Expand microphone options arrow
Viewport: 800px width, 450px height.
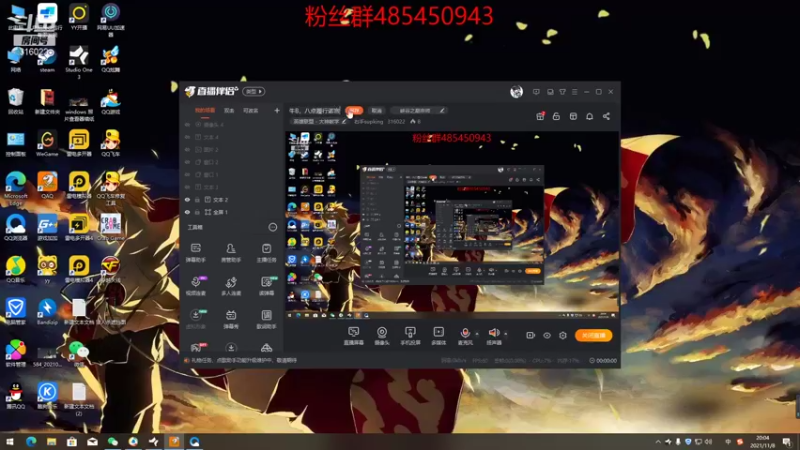477,334
